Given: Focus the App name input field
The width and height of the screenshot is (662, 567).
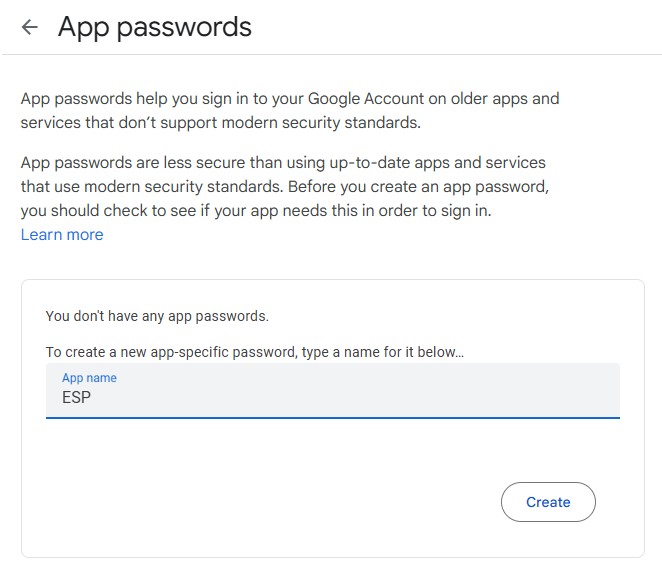Looking at the screenshot, I should pos(332,390).
